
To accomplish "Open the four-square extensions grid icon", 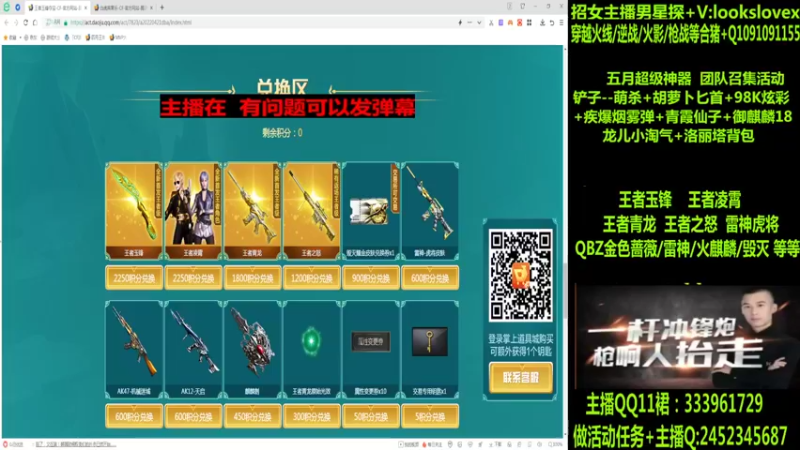I will 529,22.
